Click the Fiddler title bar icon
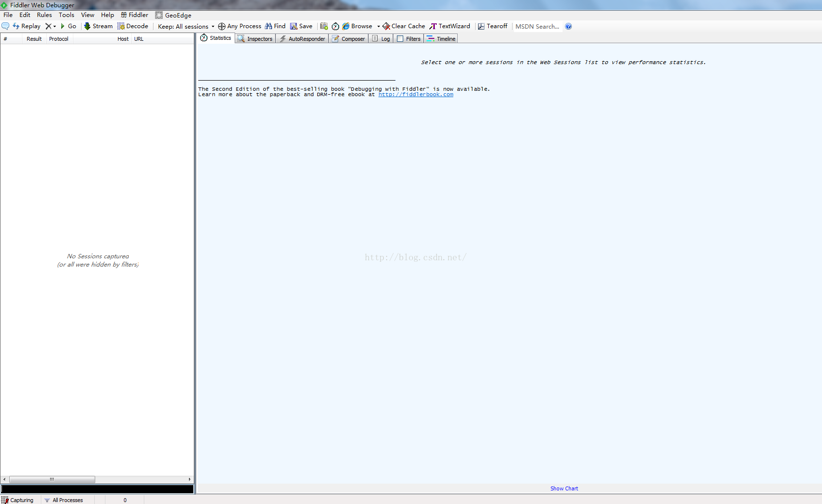822x504 pixels. (x=4, y=5)
